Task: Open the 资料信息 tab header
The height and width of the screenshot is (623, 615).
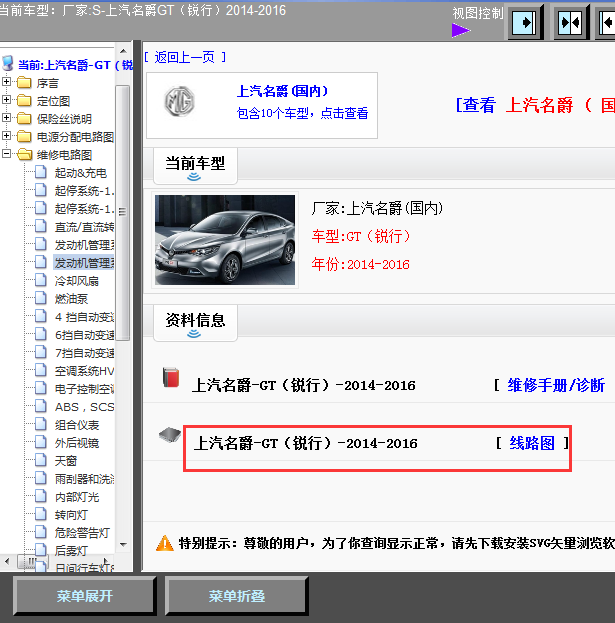Action: (195, 323)
